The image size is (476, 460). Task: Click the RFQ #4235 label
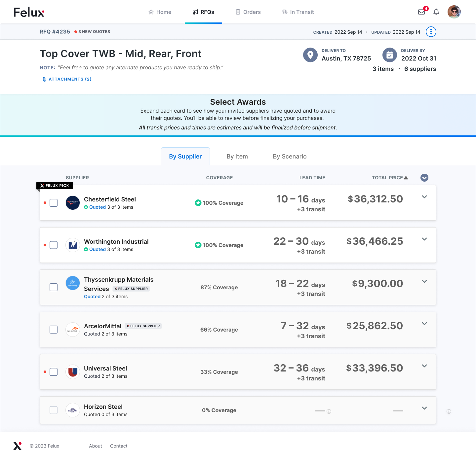pos(55,32)
